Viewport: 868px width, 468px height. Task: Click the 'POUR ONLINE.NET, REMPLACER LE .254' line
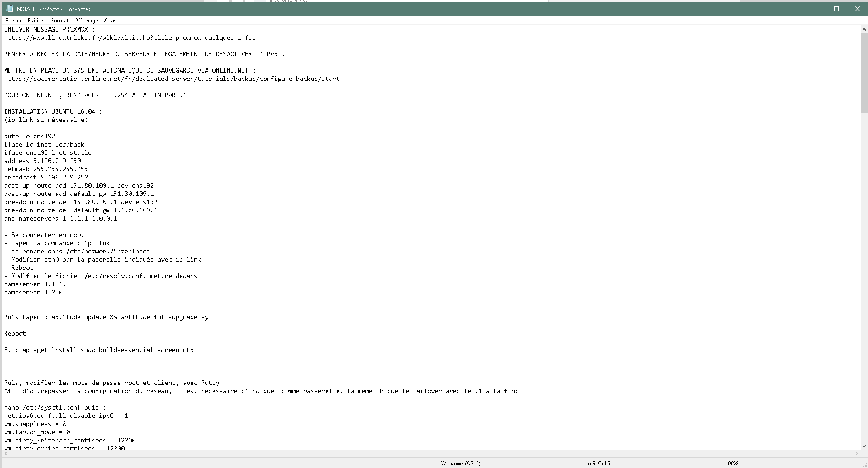95,95
